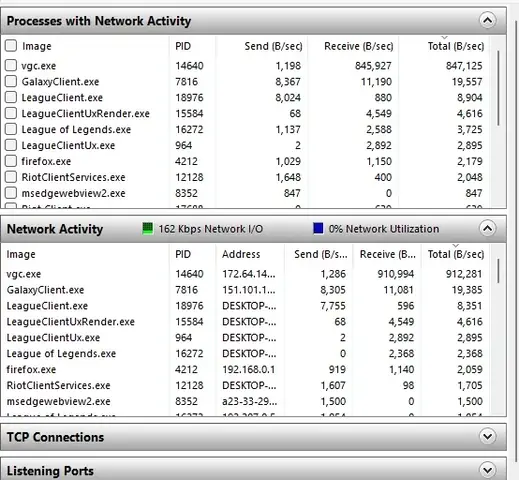Click the 845,927 receive value for vgc.exe
This screenshot has height=480, width=519.
373,66
